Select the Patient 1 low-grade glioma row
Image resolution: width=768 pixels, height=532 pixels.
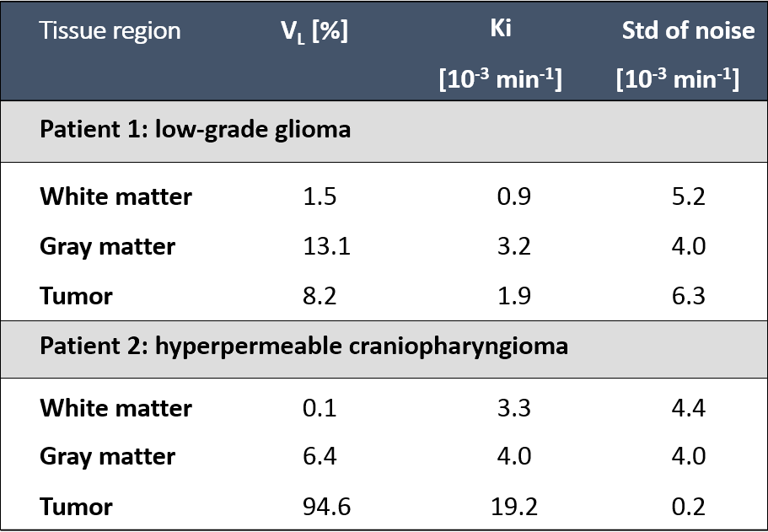point(195,131)
